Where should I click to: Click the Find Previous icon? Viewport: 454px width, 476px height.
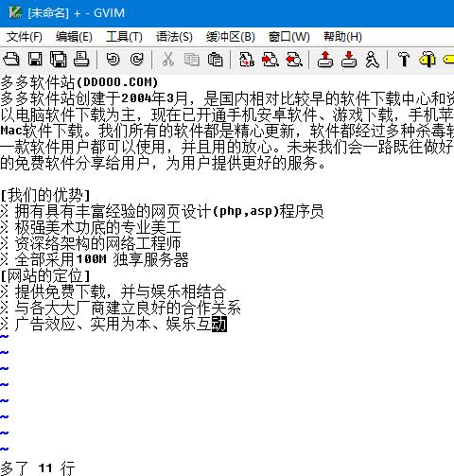click(x=294, y=59)
